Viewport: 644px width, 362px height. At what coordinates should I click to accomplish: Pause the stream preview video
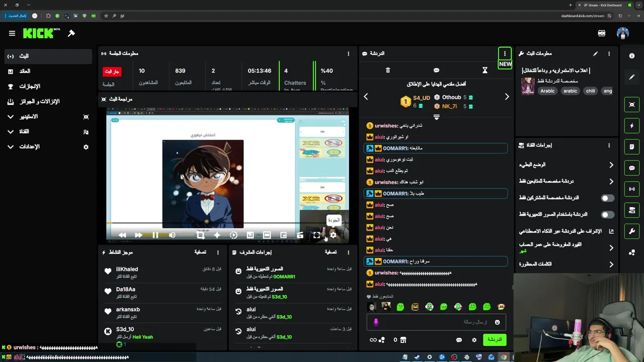155,235
